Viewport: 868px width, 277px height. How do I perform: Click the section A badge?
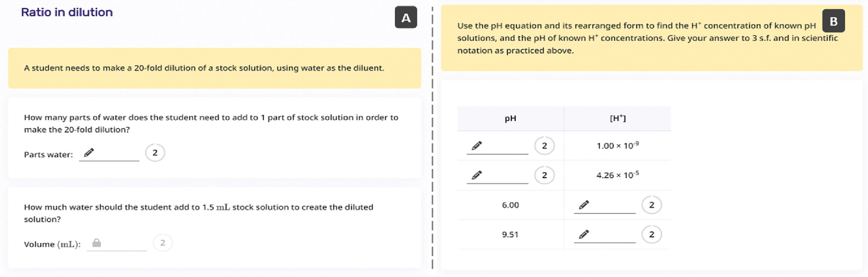click(406, 18)
